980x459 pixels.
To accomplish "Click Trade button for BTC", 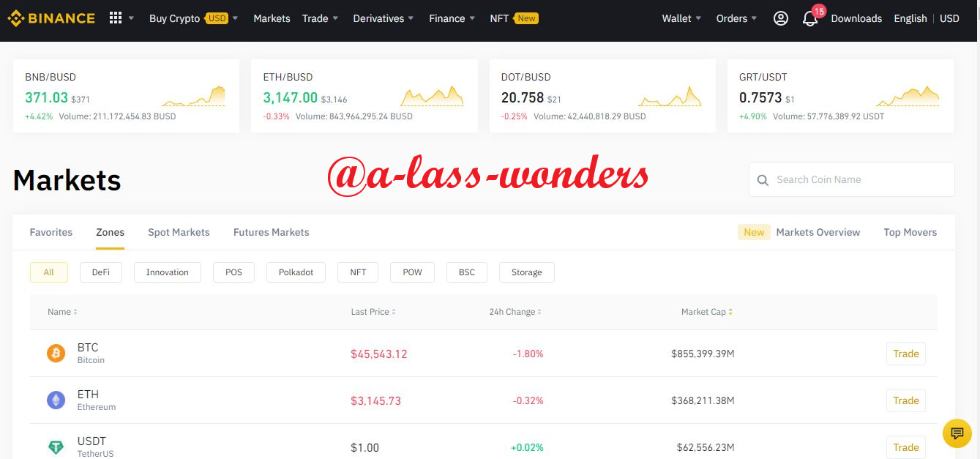I will coord(906,354).
